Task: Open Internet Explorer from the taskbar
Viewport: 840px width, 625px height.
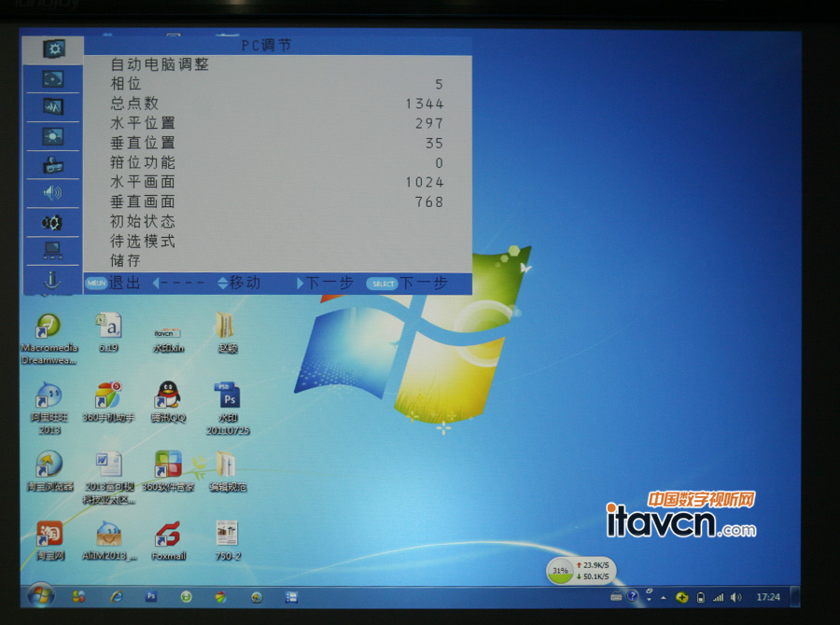Action: pos(116,597)
